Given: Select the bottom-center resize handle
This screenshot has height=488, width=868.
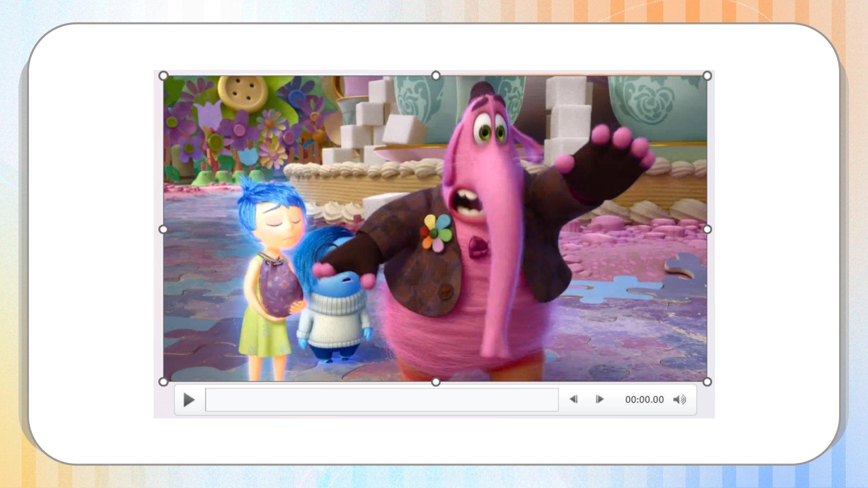Looking at the screenshot, I should [x=435, y=382].
